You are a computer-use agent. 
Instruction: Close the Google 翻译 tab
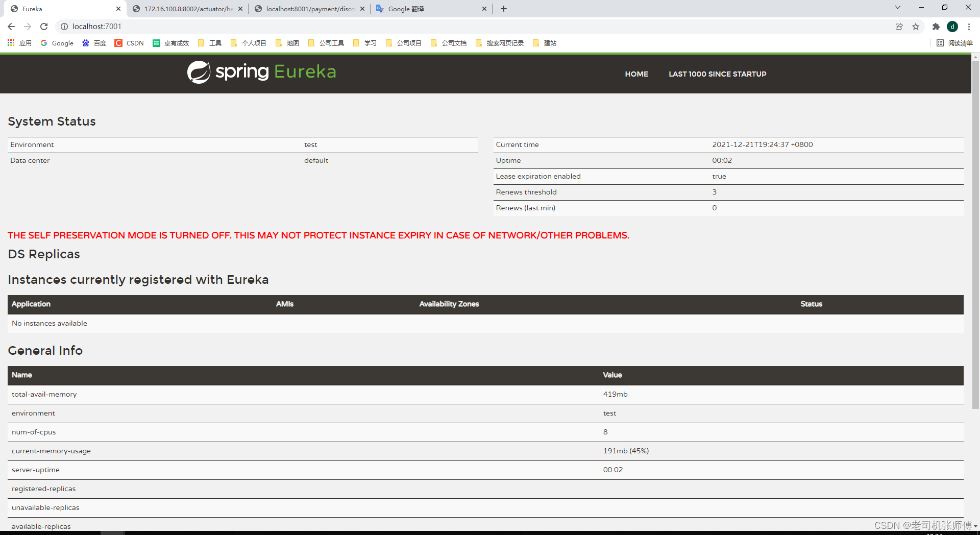pos(484,9)
